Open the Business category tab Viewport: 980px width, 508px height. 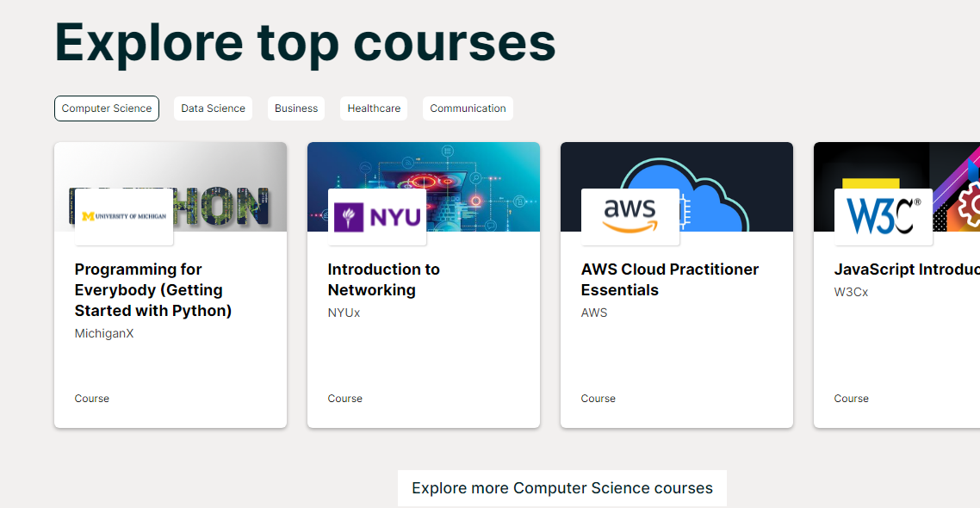tap(296, 108)
